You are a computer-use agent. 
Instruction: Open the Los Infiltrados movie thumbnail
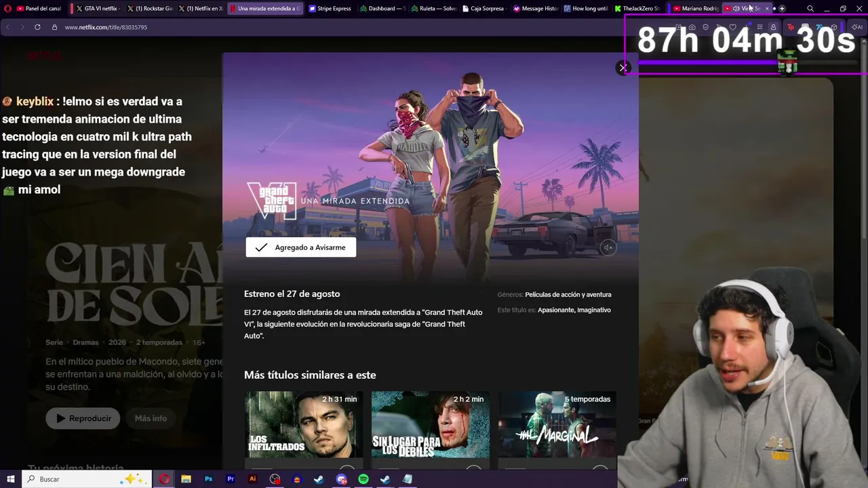[304, 424]
